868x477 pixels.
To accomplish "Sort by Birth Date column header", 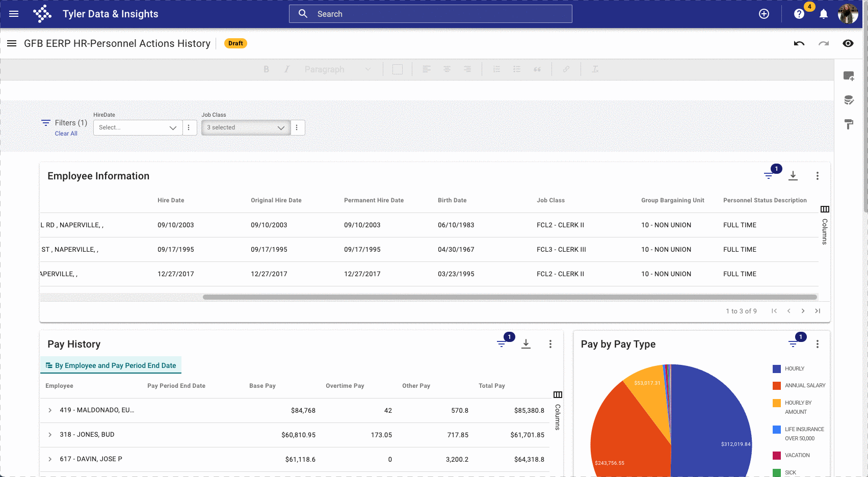I will [x=452, y=200].
